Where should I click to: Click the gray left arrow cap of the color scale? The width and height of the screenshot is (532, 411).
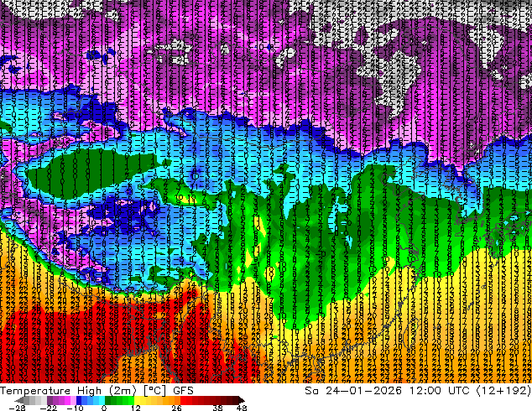19,400
